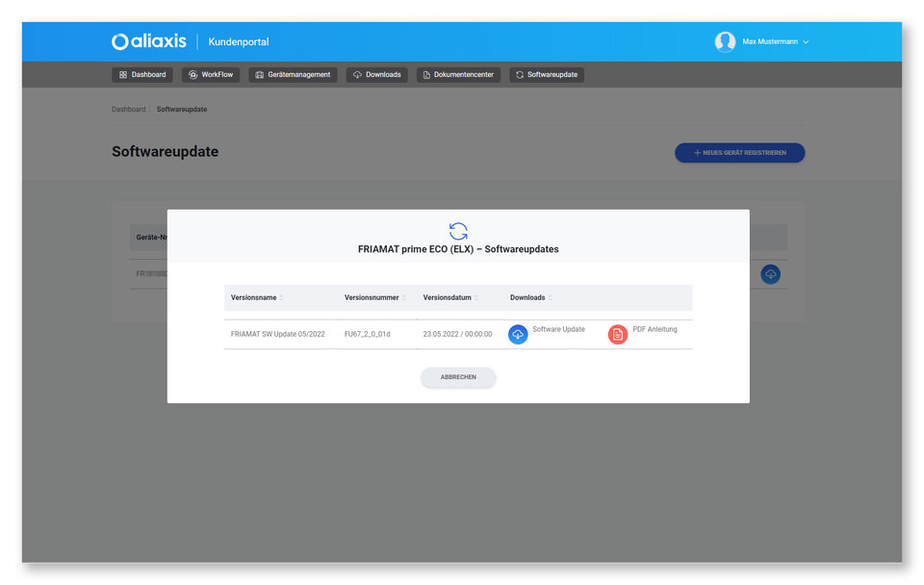
Task: Click the cloud download icon in the background table row
Action: click(770, 274)
